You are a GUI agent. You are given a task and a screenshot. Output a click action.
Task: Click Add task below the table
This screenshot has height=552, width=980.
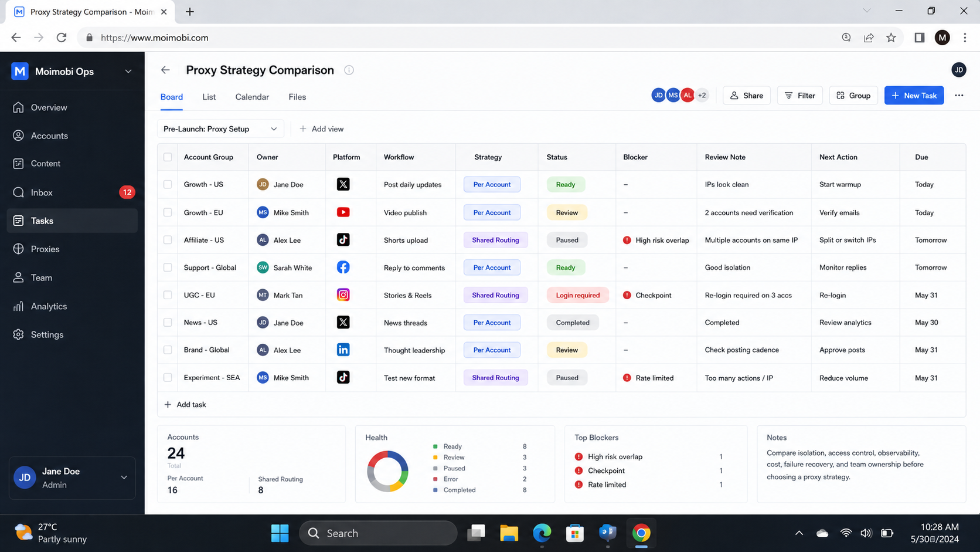[x=185, y=405]
